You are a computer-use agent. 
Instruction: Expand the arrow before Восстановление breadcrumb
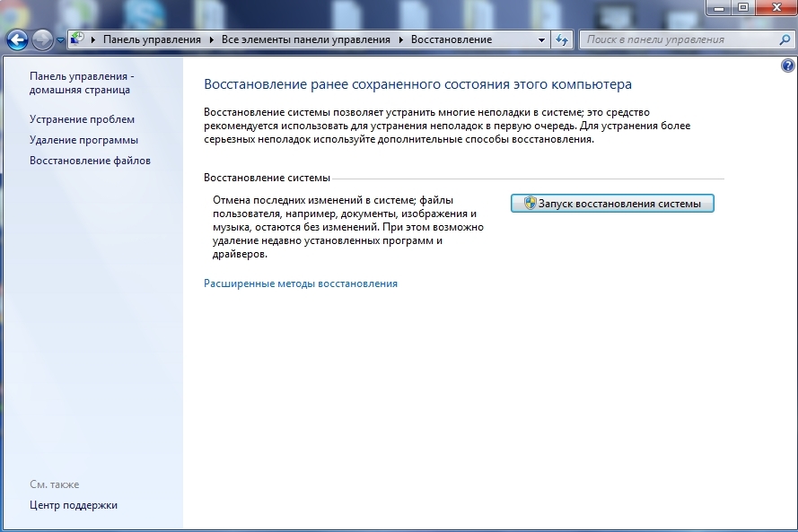pyautogui.click(x=401, y=39)
